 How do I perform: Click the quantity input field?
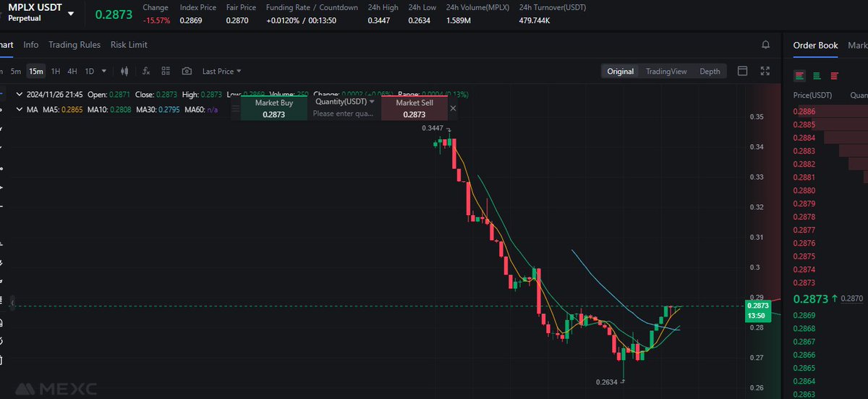click(x=344, y=114)
